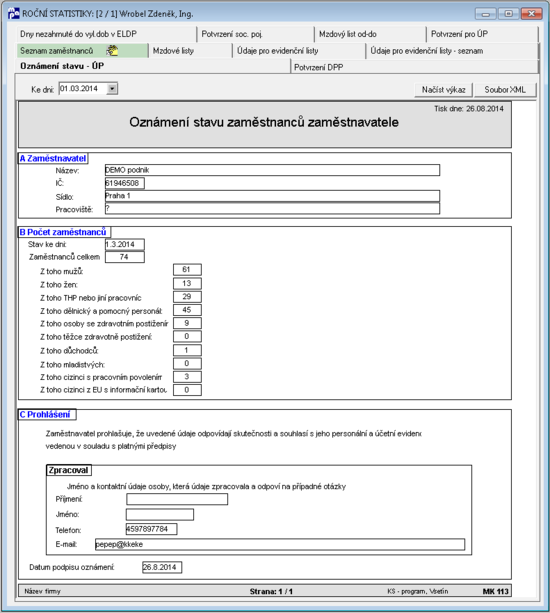The width and height of the screenshot is (550, 613).
Task: Expand the Ke dni date dropdown
Action: click(x=112, y=89)
